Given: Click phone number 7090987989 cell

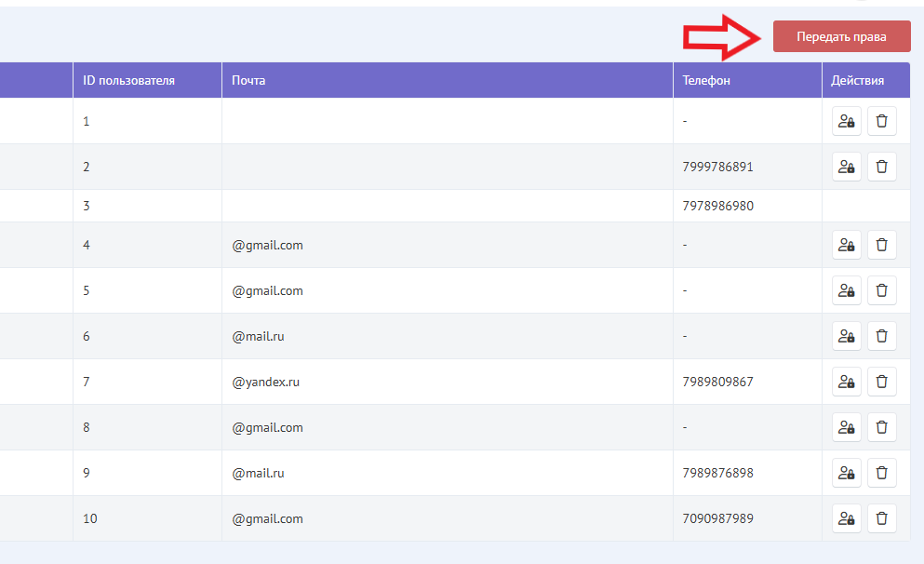Looking at the screenshot, I should (717, 518).
